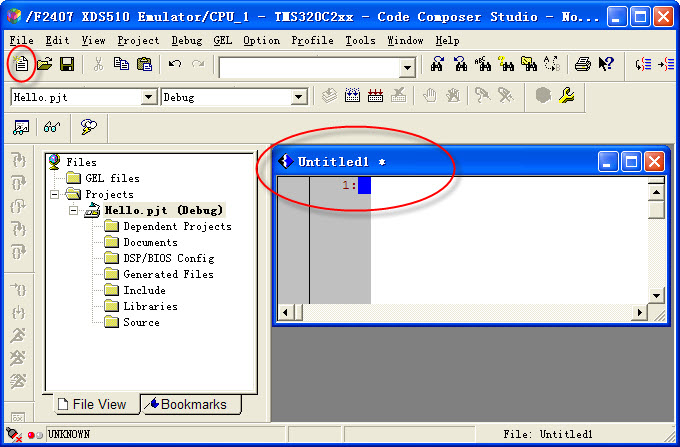Click the Compile File icon
This screenshot has width=680, height=447.
(329, 95)
